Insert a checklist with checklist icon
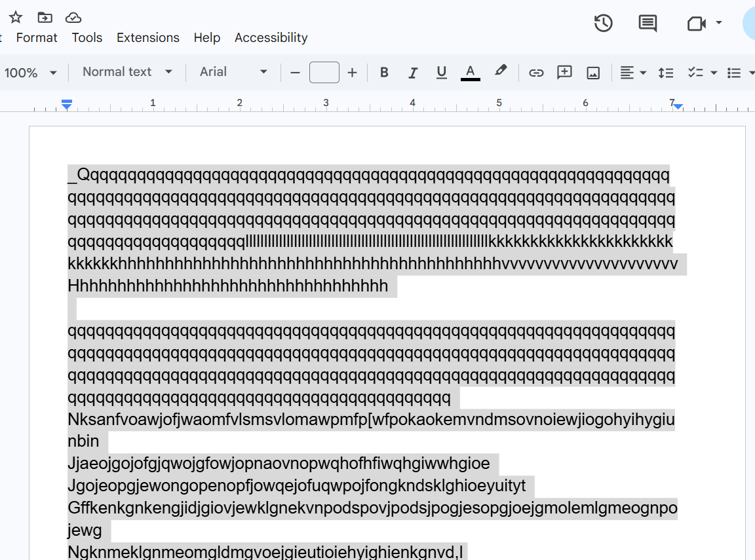The image size is (755, 560). point(695,73)
